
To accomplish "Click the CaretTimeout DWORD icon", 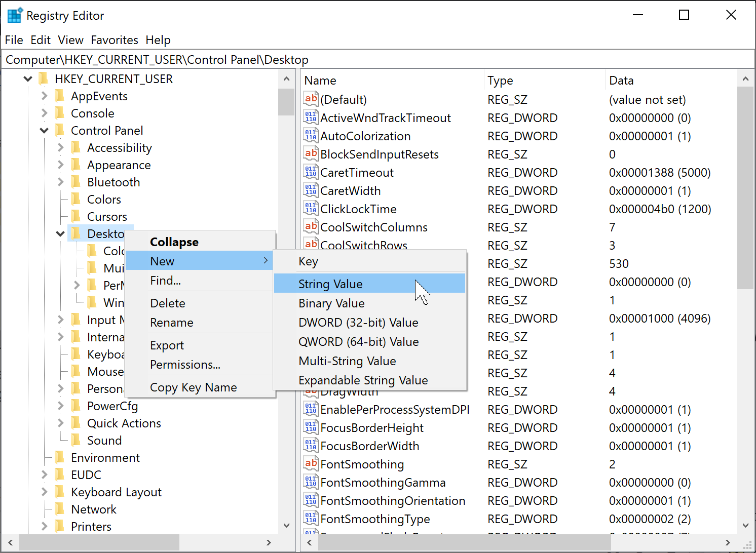I will coord(311,172).
